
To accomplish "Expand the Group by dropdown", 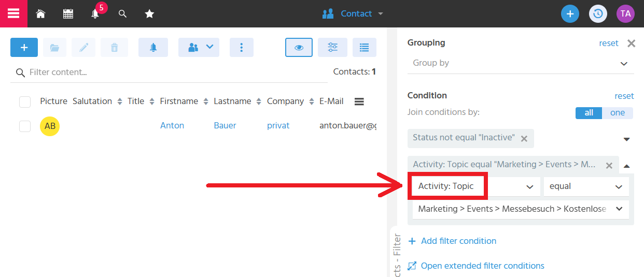I will coord(520,63).
